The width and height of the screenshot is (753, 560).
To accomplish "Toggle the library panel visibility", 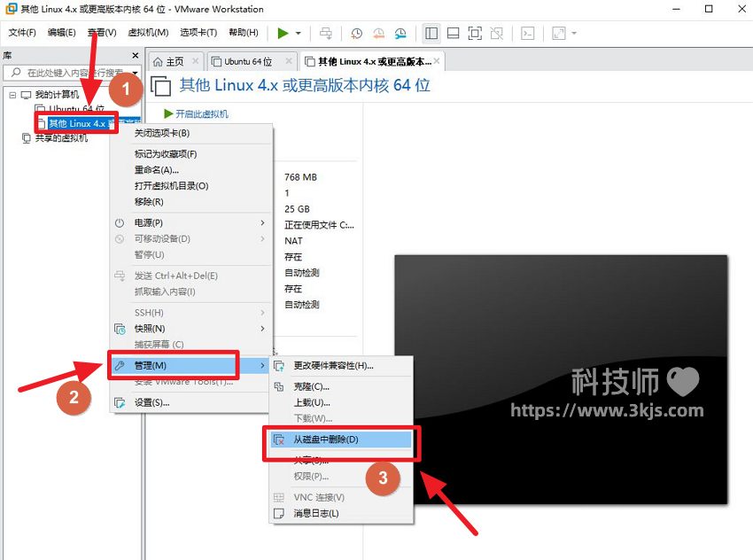I will coord(431,33).
